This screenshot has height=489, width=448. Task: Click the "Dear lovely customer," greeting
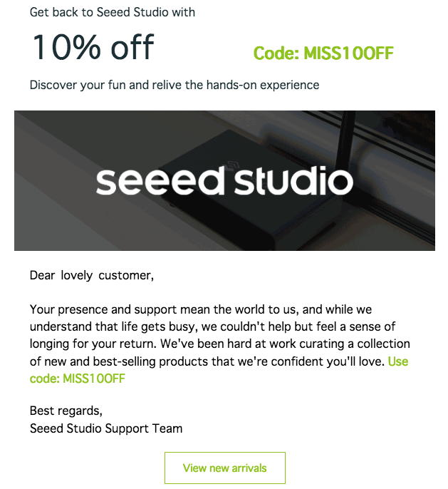click(x=91, y=275)
